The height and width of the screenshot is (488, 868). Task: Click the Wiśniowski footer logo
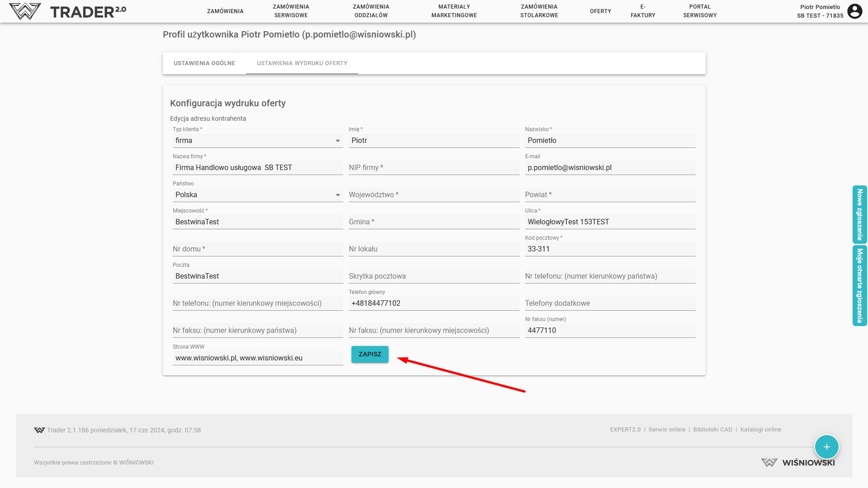click(x=798, y=462)
